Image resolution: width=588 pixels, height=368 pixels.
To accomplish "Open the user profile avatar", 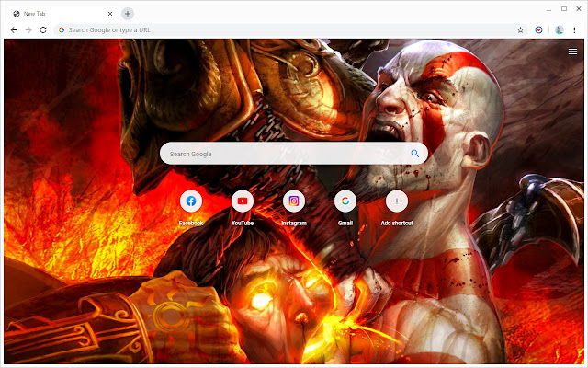I will (x=560, y=30).
